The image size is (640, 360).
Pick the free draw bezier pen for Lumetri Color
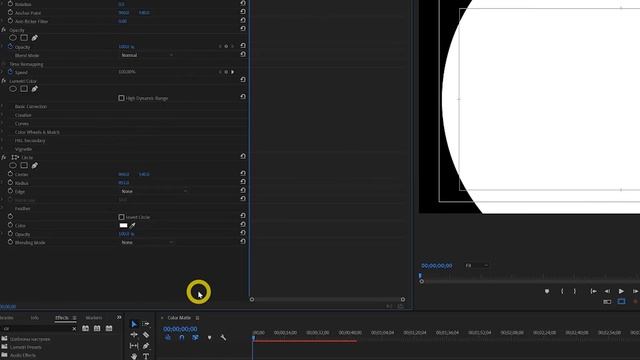coord(35,89)
